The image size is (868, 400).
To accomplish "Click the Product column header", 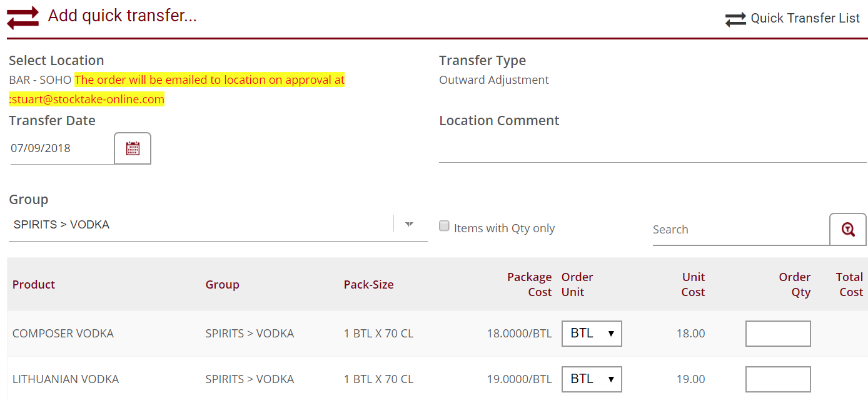I will click(34, 285).
